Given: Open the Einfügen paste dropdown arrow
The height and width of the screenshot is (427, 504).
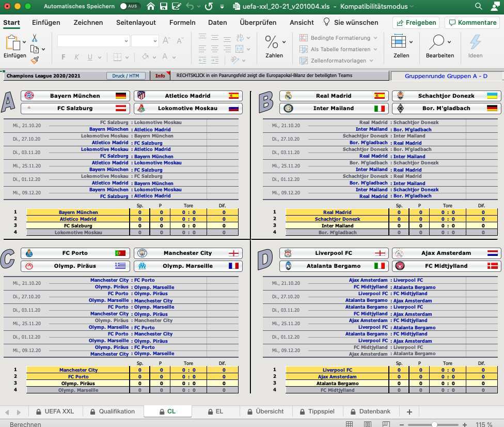Looking at the screenshot, I should pyautogui.click(x=24, y=42).
